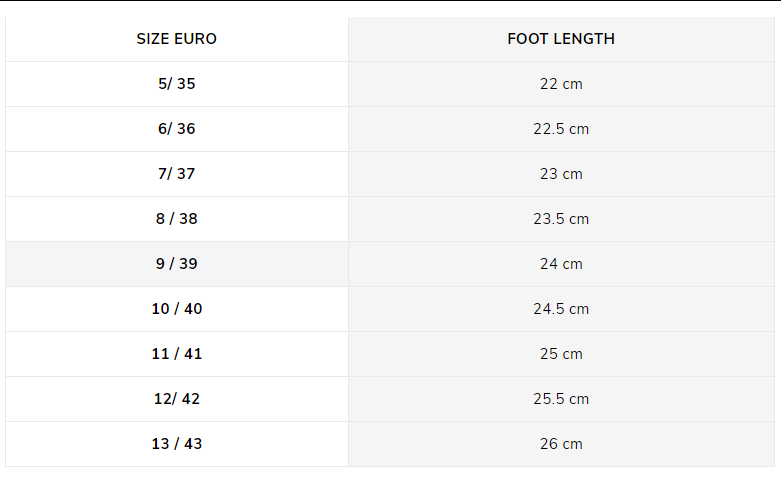Select the 13 / 43 size cell
The image size is (781, 495).
[177, 444]
